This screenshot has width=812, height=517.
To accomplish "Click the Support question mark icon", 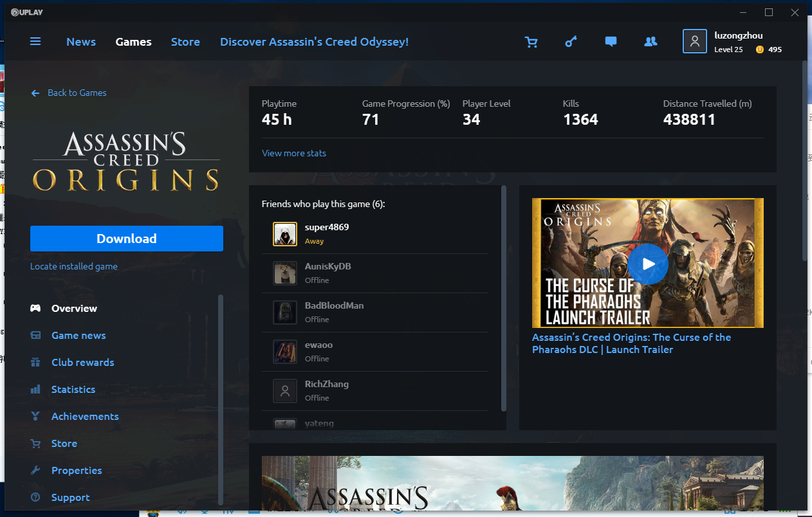I will click(x=36, y=497).
